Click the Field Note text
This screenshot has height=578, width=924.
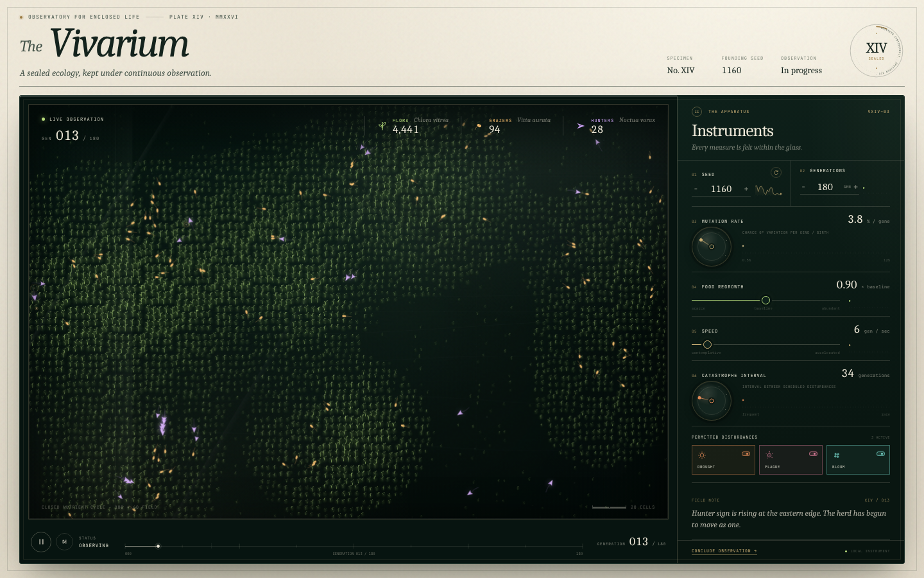coord(789,519)
